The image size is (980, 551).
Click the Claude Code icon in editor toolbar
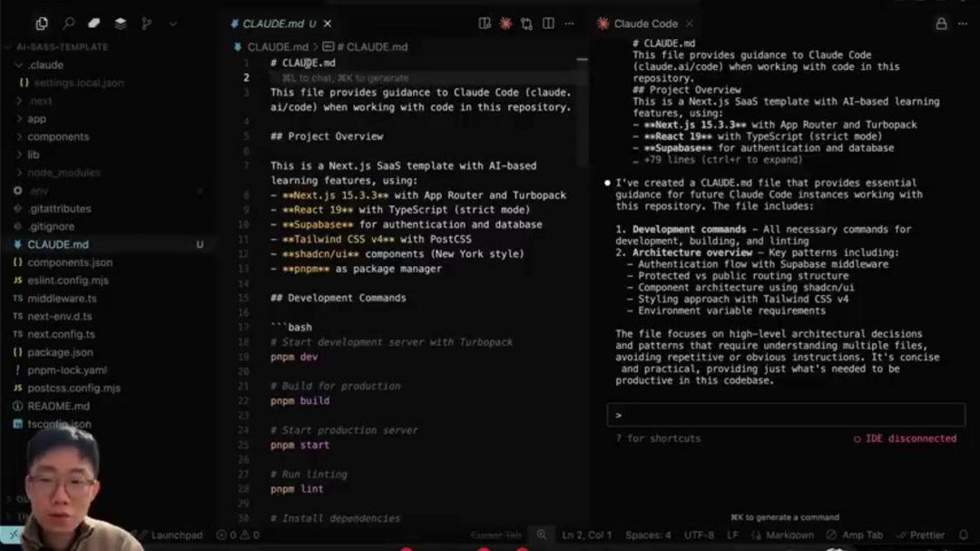505,24
